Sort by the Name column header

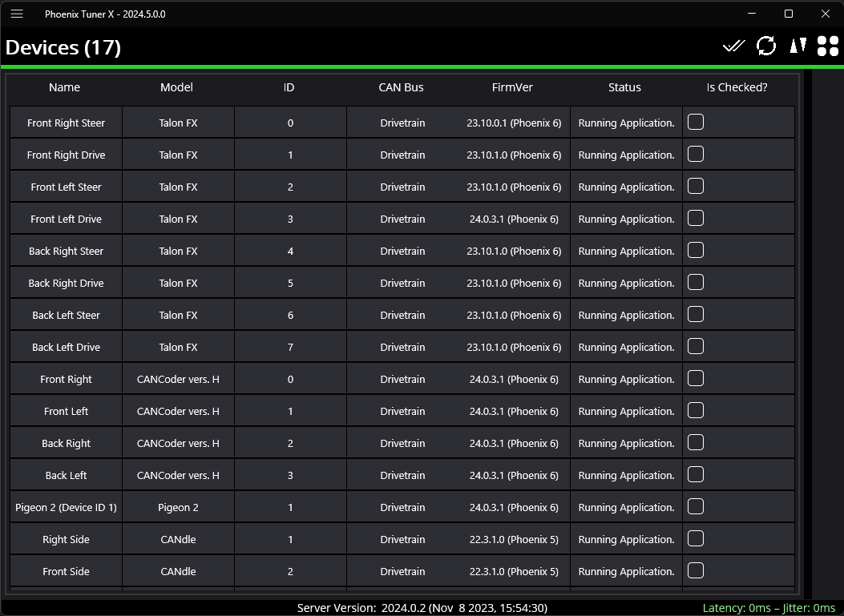pos(65,87)
